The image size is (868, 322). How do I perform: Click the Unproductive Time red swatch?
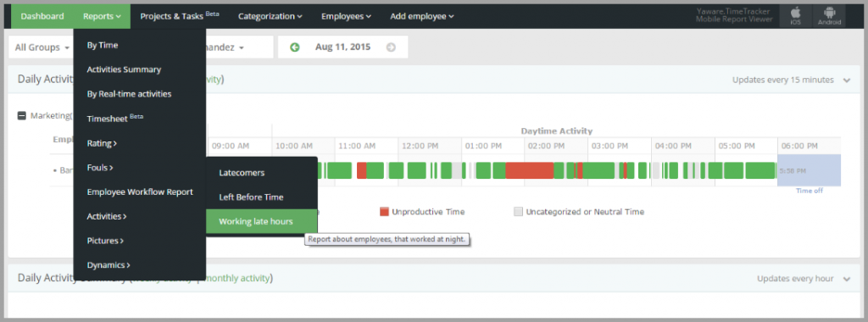pyautogui.click(x=384, y=211)
